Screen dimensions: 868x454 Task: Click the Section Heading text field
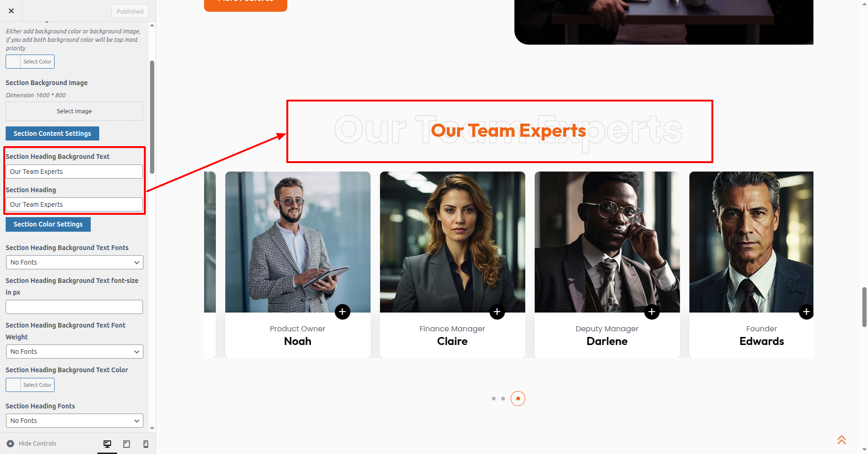point(74,204)
